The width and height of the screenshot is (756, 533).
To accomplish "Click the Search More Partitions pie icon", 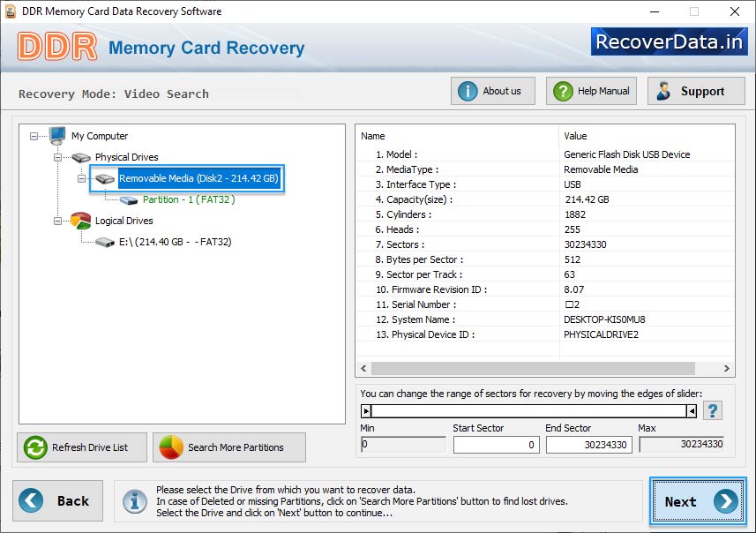I will pos(171,447).
